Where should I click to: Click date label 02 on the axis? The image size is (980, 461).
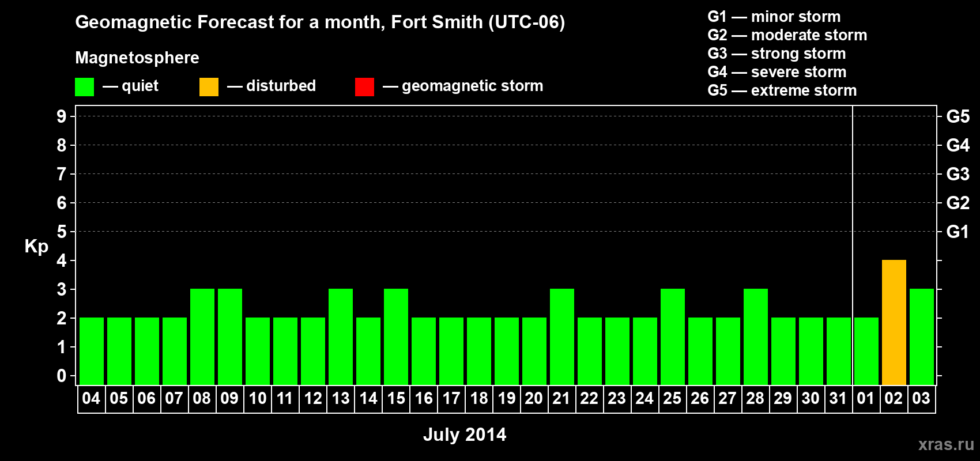coord(894,398)
